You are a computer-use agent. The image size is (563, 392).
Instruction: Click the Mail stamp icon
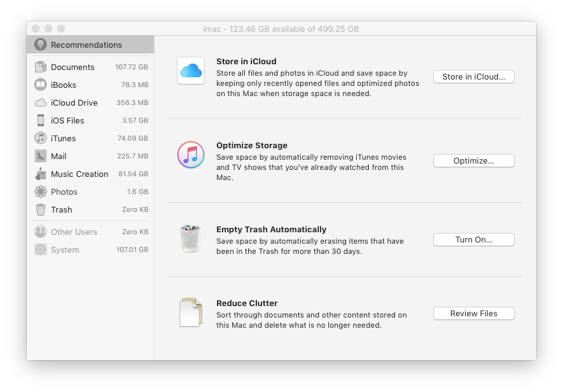[41, 156]
